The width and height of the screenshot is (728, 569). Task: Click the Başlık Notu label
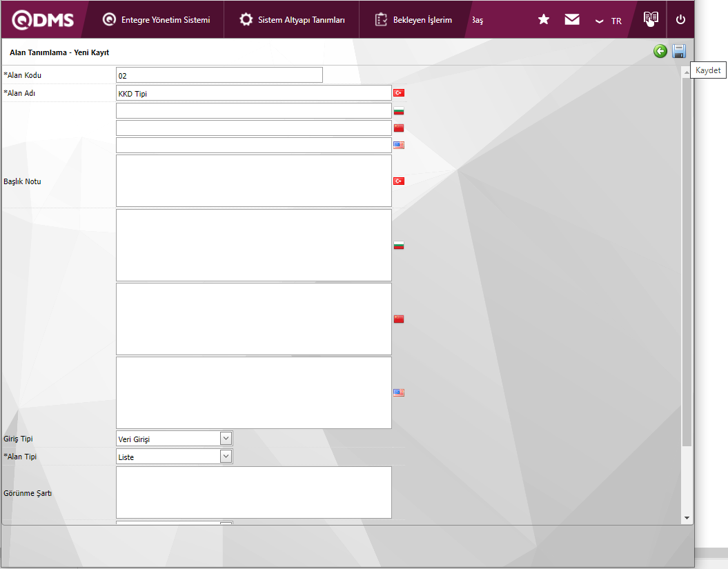coord(22,181)
